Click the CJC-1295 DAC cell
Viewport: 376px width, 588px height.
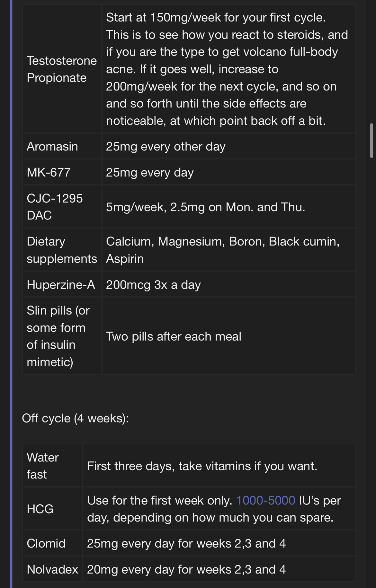pos(62,207)
